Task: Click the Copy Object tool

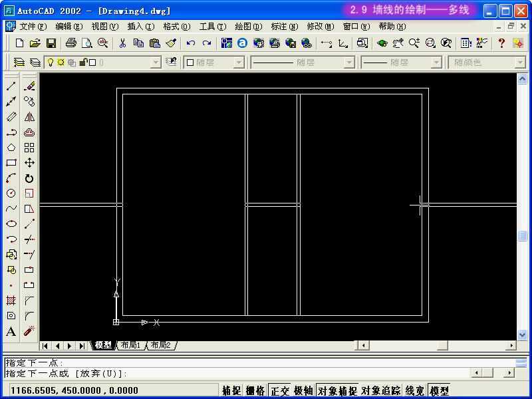Action: (x=29, y=102)
